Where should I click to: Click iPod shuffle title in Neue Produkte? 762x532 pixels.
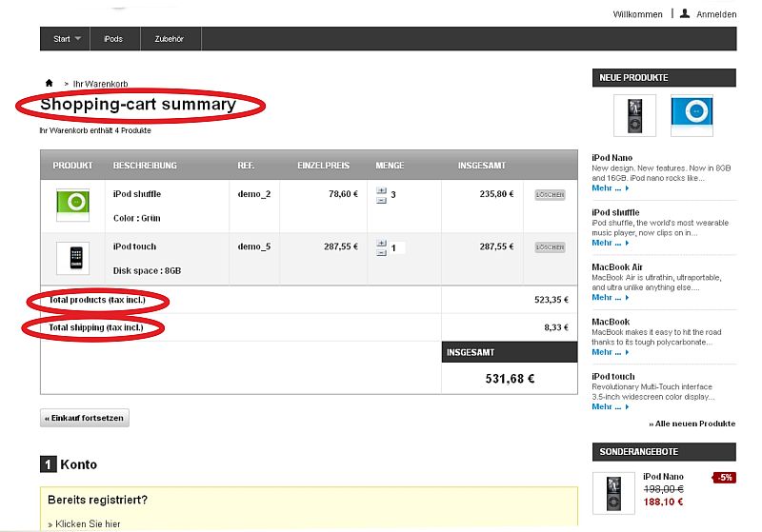pos(615,212)
